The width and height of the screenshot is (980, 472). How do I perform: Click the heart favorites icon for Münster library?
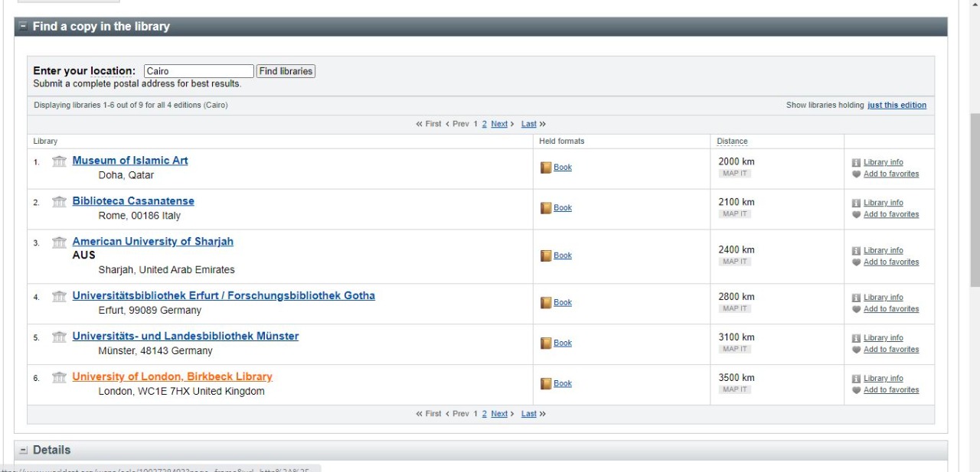(857, 350)
